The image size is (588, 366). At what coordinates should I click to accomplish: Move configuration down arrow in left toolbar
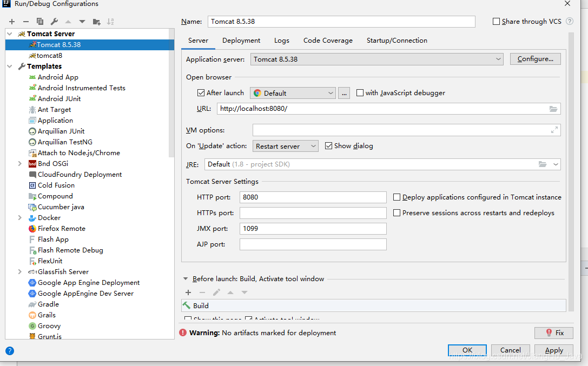click(82, 22)
